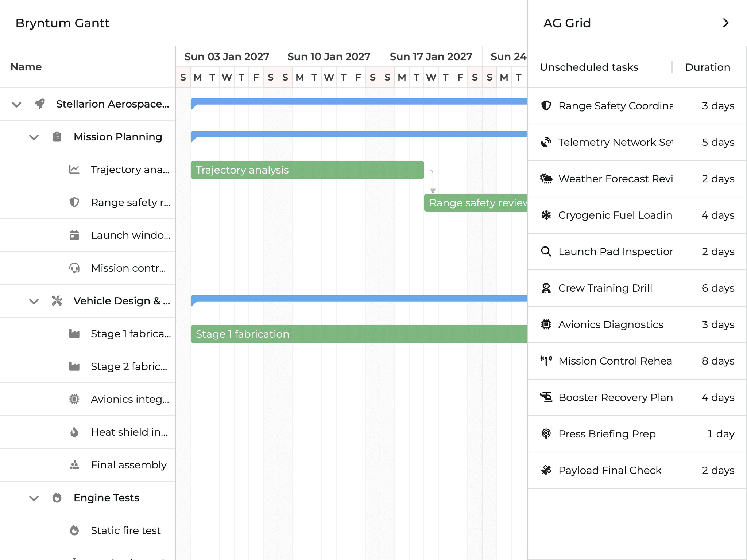Viewport: 747px width, 560px height.
Task: Select the Range safety review task bar
Action: (476, 203)
